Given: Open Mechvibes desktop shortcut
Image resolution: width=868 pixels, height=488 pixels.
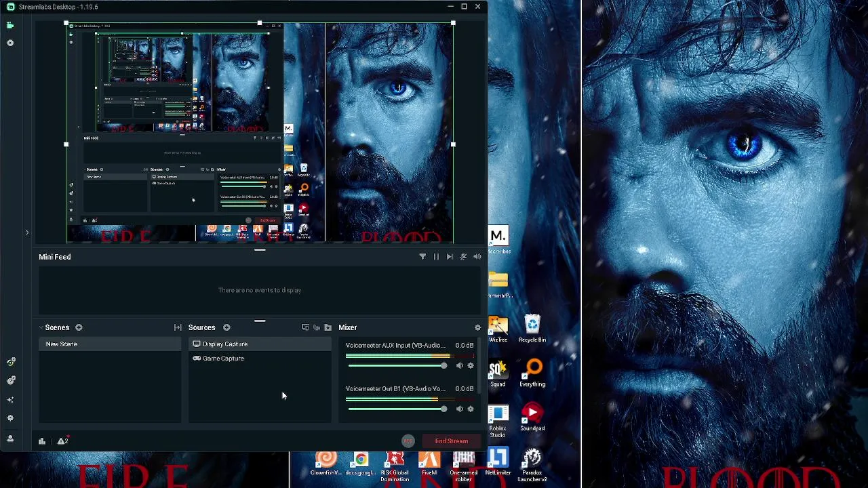Looking at the screenshot, I should click(498, 241).
